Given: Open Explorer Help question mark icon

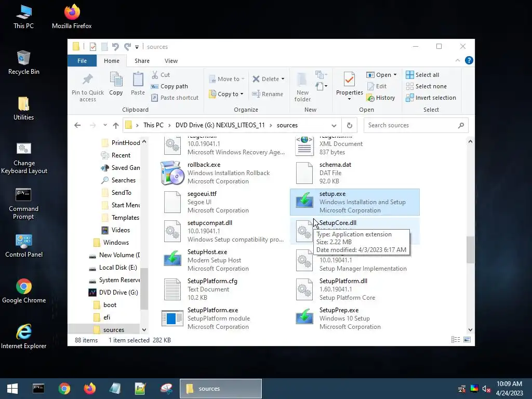Looking at the screenshot, I should point(469,60).
